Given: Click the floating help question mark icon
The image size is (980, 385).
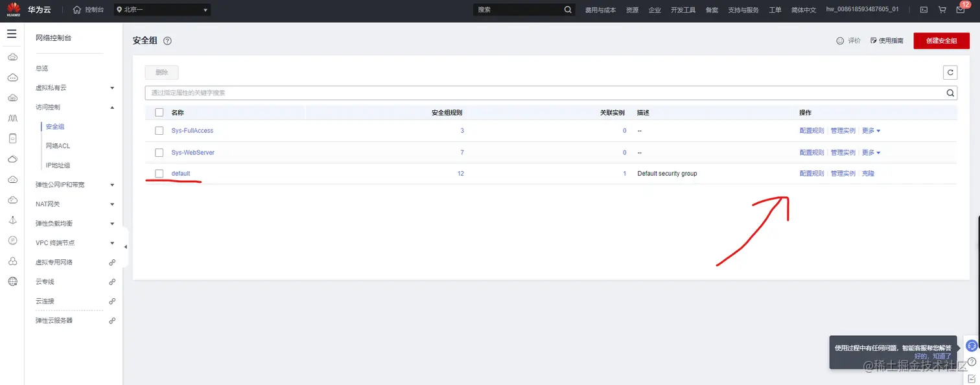Looking at the screenshot, I should (x=972, y=361).
